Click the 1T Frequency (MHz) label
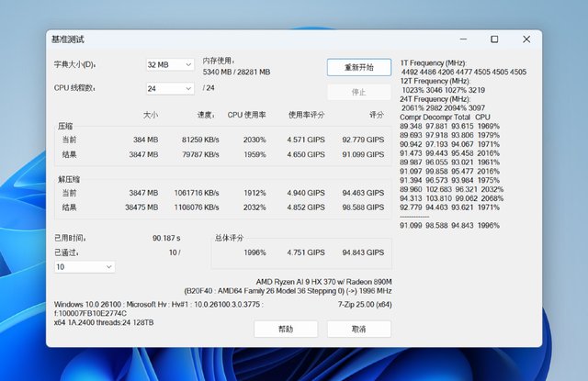Viewport: 588px width, 381px height. (433, 63)
